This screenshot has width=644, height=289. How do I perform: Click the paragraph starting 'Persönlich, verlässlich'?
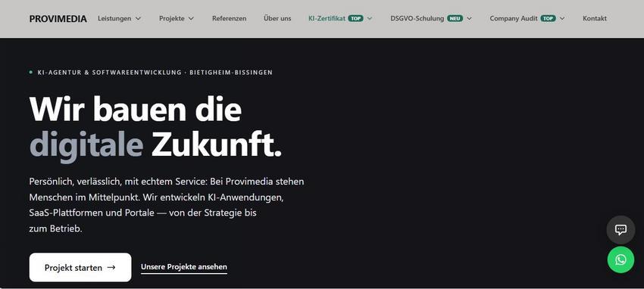point(167,205)
